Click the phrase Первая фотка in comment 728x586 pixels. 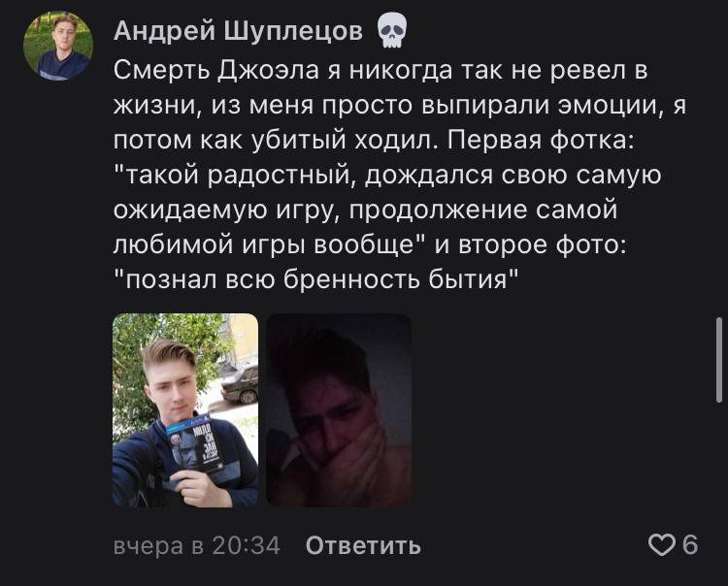click(542, 141)
